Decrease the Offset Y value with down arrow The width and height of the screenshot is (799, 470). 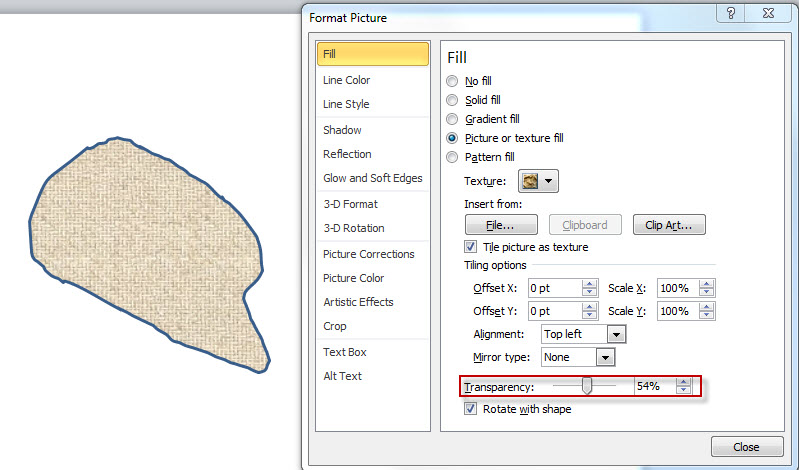pyautogui.click(x=590, y=315)
